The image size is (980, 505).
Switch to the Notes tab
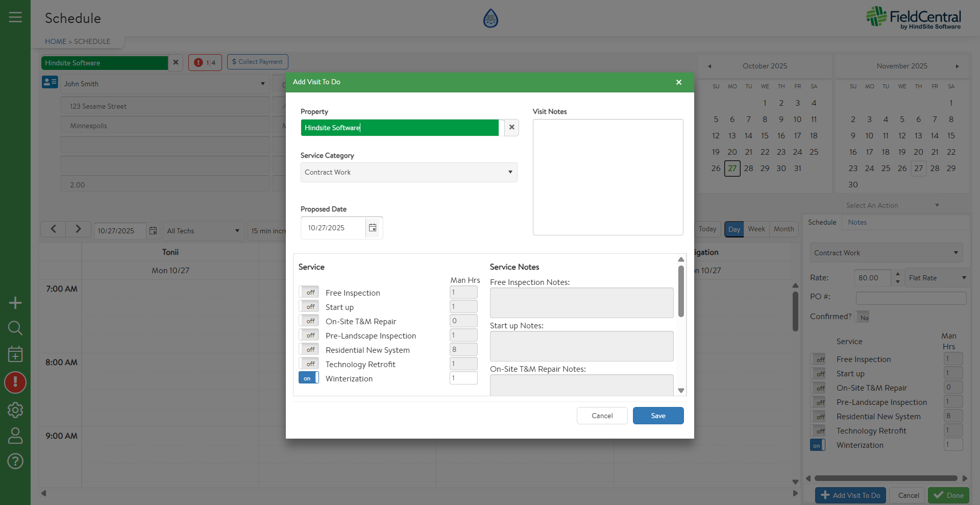(857, 223)
